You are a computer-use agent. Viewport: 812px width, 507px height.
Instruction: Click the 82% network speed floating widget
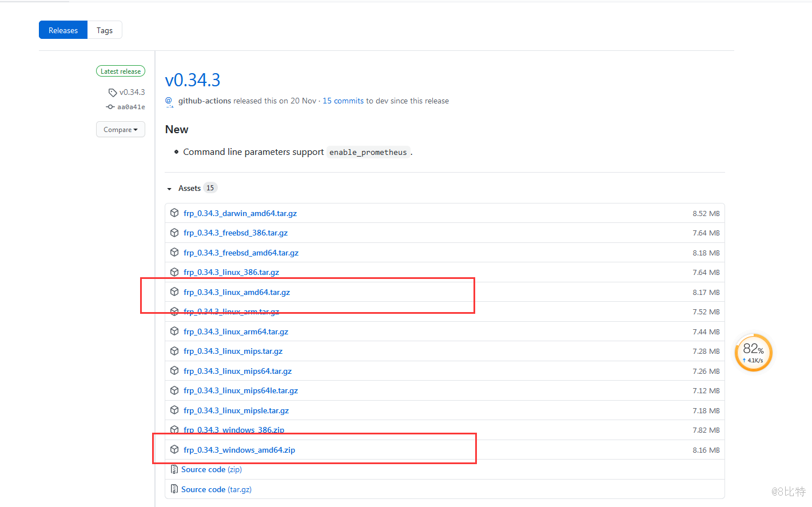click(753, 353)
